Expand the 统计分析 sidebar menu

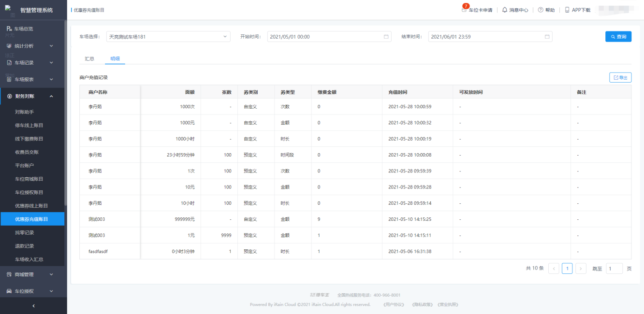(x=32, y=46)
